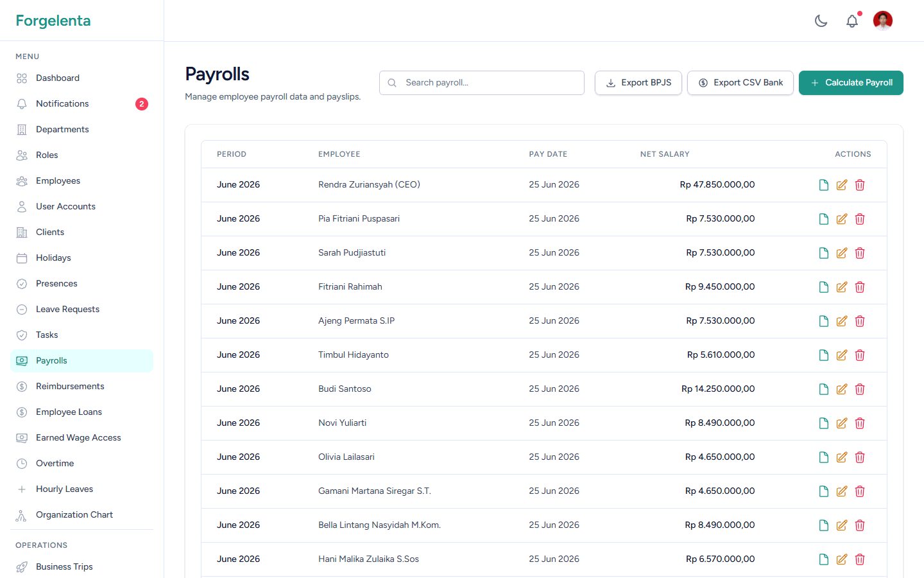Click the Export BPJS button
The image size is (924, 578).
(638, 83)
